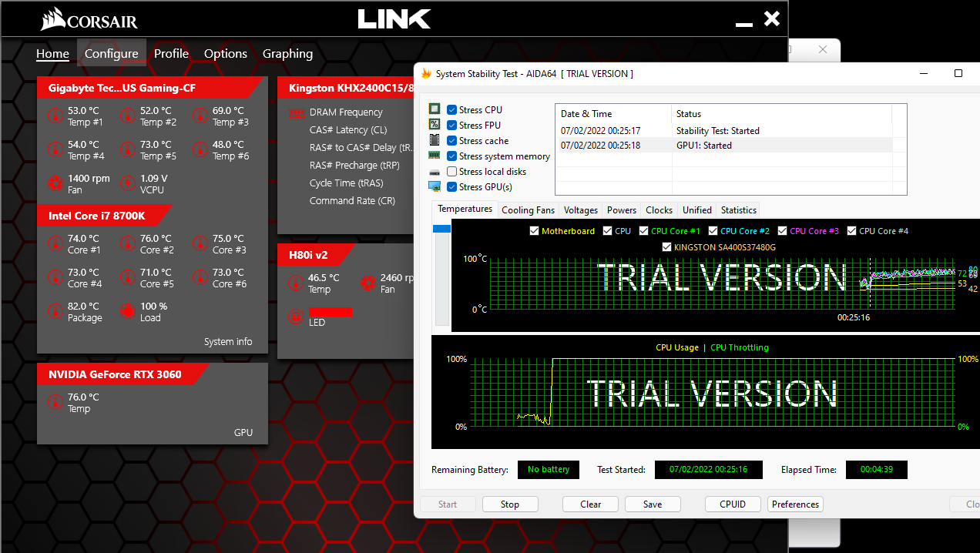Viewport: 980px width, 553px height.
Task: Click the AIDA64 flame icon in title bar
Action: click(426, 74)
